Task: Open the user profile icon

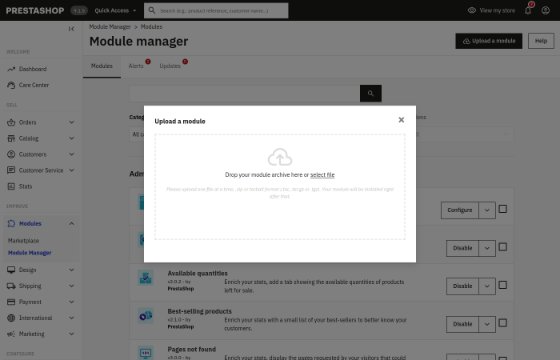Action: (545, 10)
